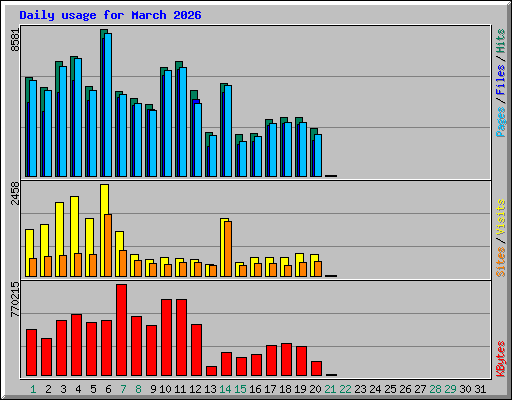Click day 26 on the date axis
The image size is (512, 400).
point(405,389)
